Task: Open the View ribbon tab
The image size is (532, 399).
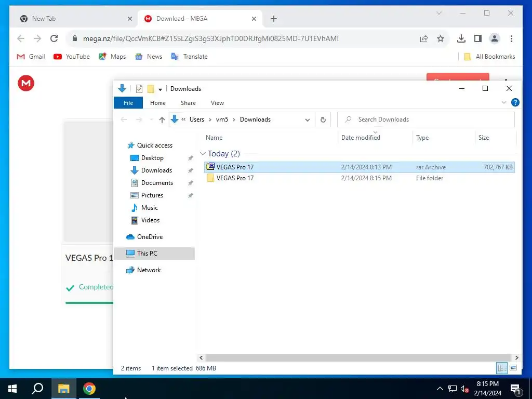Action: click(x=217, y=103)
